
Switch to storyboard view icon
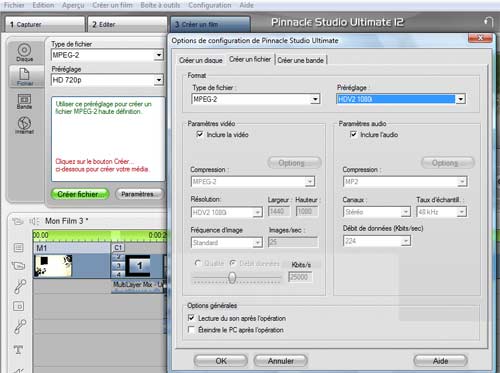pos(18,247)
